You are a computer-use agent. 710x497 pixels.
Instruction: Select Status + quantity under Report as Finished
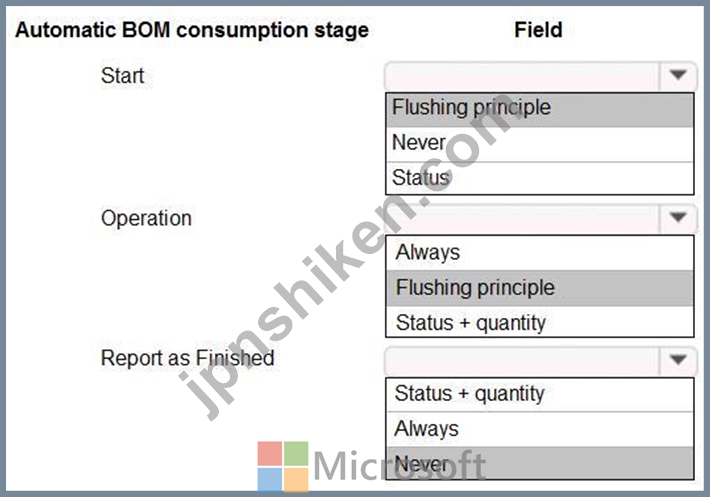pos(540,395)
